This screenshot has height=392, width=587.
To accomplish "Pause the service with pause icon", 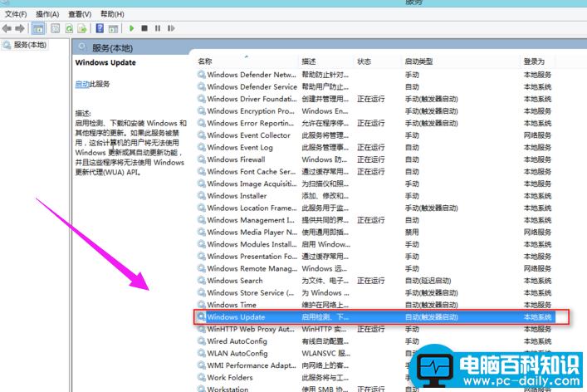I will click(x=158, y=28).
